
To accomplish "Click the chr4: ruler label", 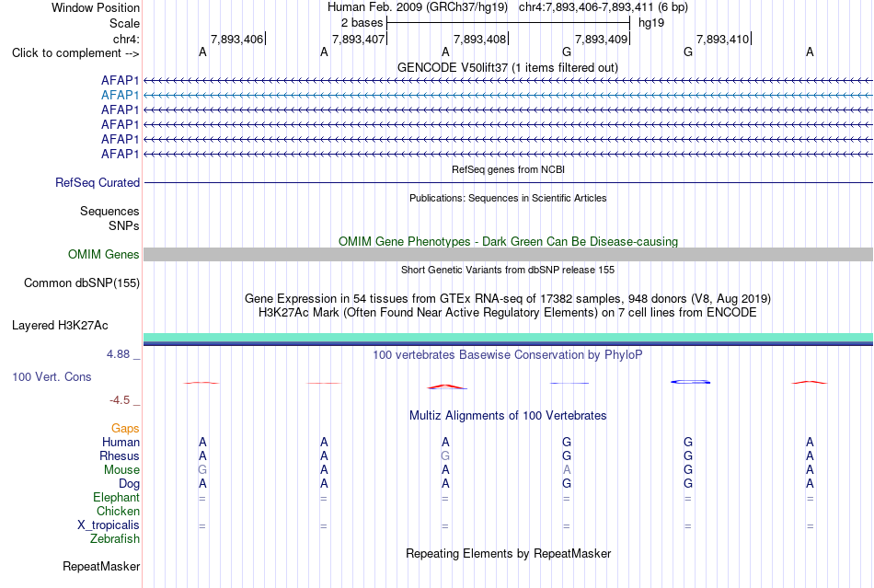I will (x=126, y=39).
